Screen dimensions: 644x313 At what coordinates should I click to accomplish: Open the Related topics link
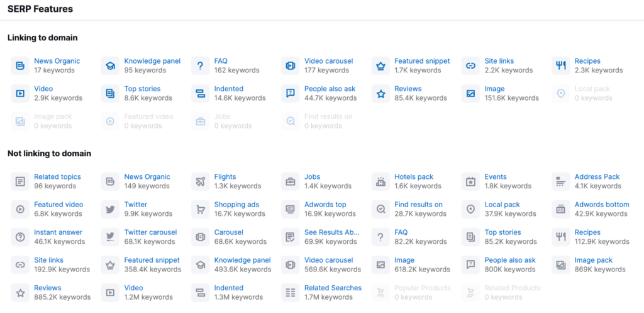(57, 177)
